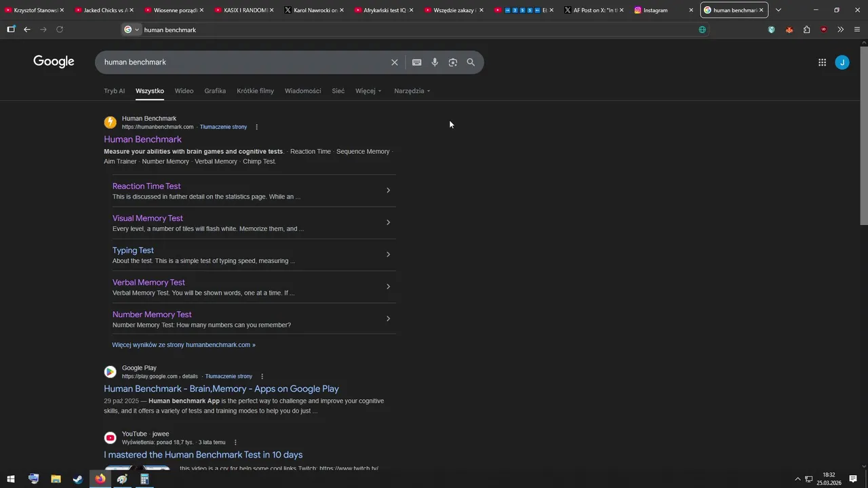This screenshot has width=868, height=488.
Task: Open the Windows notification center icon
Action: click(853, 479)
